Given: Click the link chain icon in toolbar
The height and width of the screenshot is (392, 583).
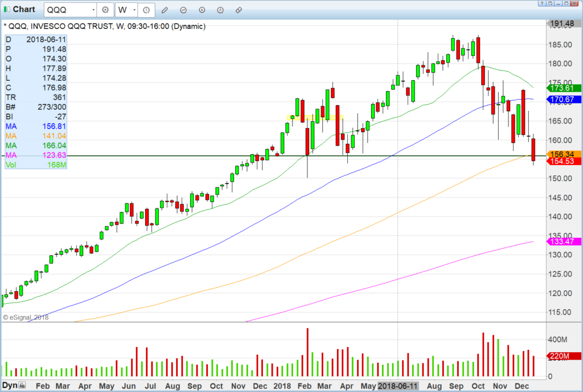Looking at the screenshot, I should tap(239, 10).
